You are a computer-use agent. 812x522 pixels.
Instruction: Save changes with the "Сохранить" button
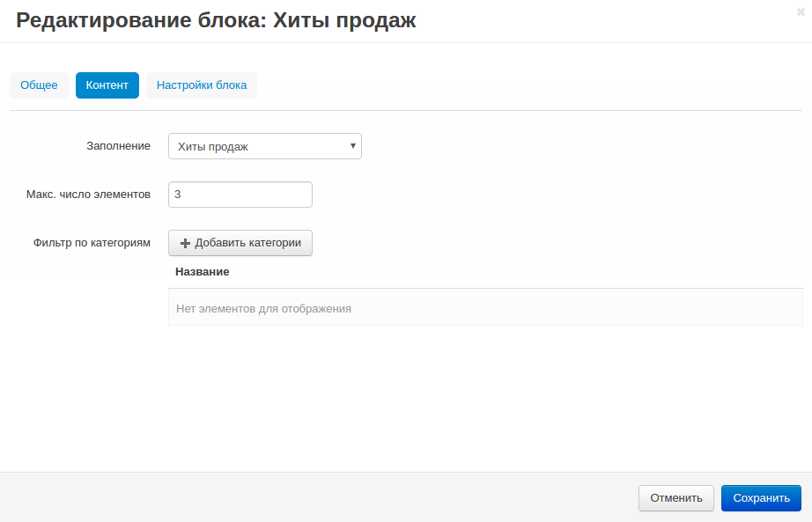pyautogui.click(x=760, y=497)
